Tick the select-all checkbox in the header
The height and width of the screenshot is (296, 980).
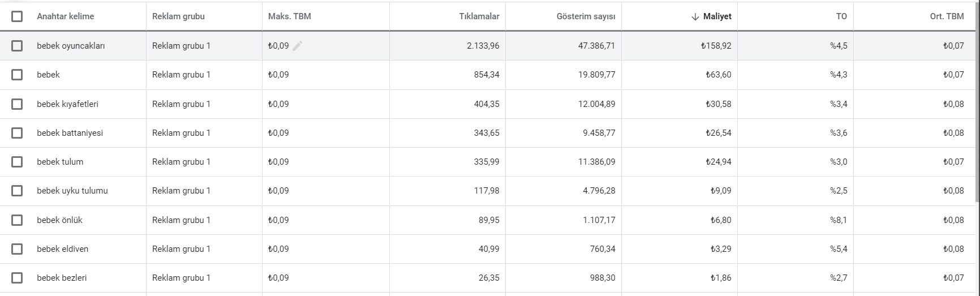(17, 16)
